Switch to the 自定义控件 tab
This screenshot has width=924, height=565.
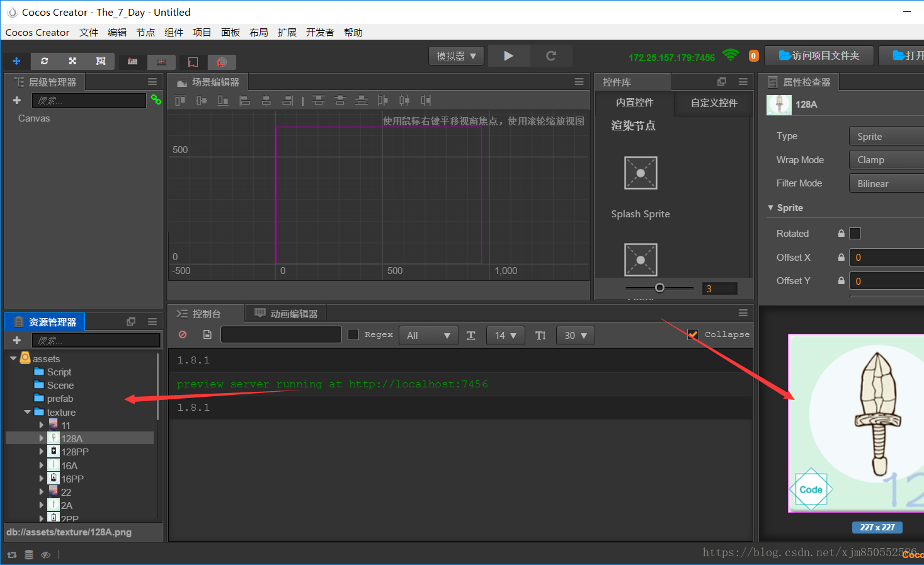click(714, 103)
